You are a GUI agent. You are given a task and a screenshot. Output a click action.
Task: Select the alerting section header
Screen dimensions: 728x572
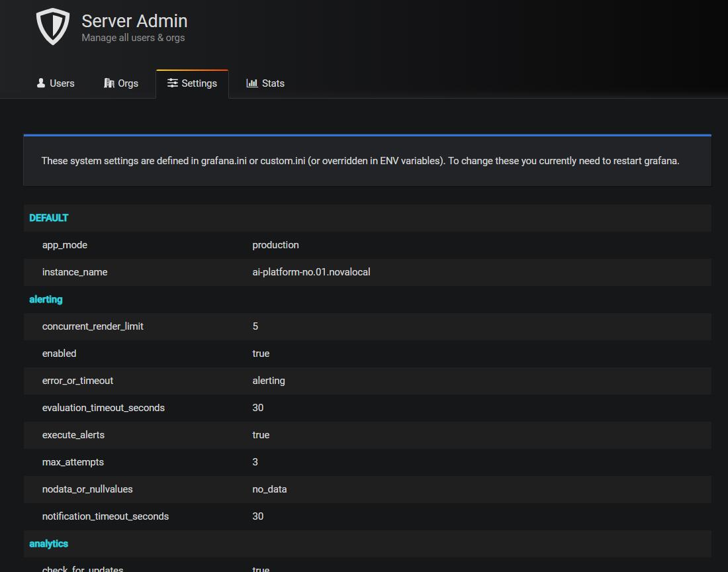pyautogui.click(x=46, y=299)
